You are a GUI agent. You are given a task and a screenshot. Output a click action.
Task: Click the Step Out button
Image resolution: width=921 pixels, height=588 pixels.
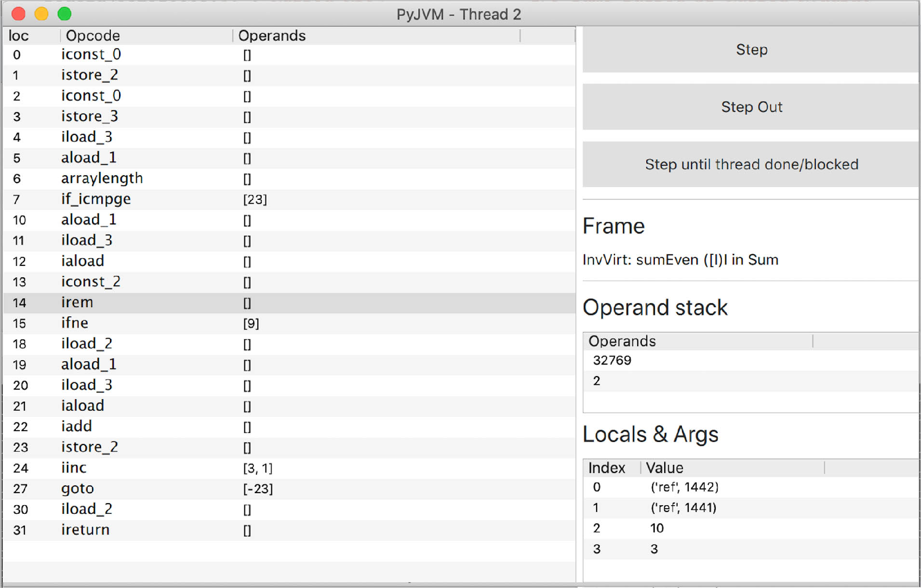(751, 107)
